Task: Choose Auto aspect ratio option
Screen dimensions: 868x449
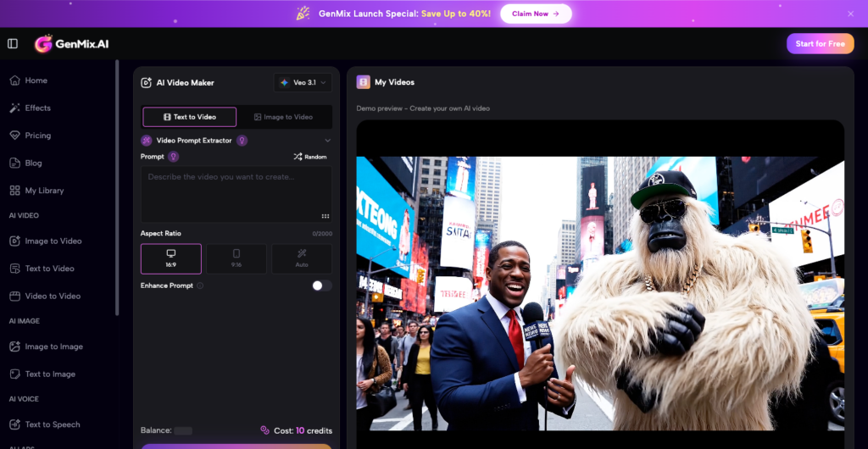Action: click(x=301, y=258)
